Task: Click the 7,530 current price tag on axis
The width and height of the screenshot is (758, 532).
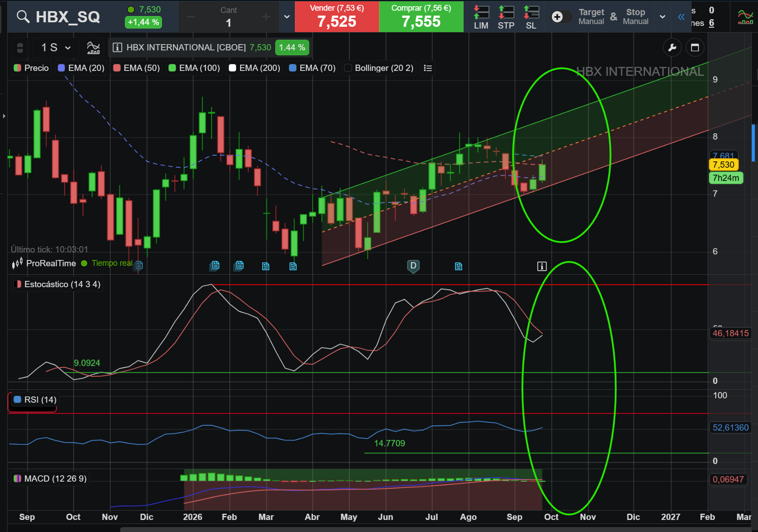Action: (724, 165)
